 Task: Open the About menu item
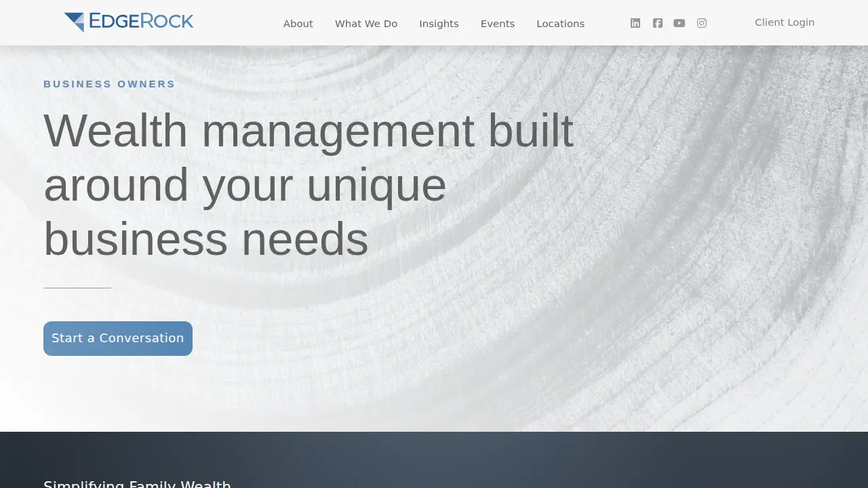(x=298, y=24)
